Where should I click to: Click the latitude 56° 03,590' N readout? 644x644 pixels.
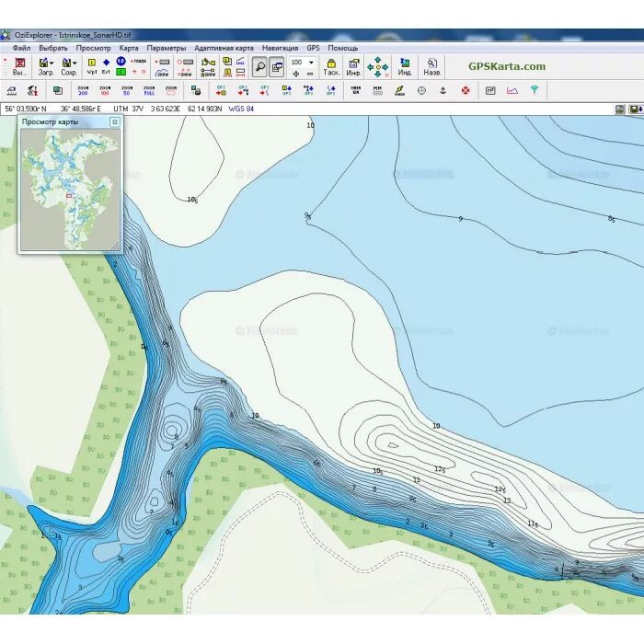coord(26,109)
